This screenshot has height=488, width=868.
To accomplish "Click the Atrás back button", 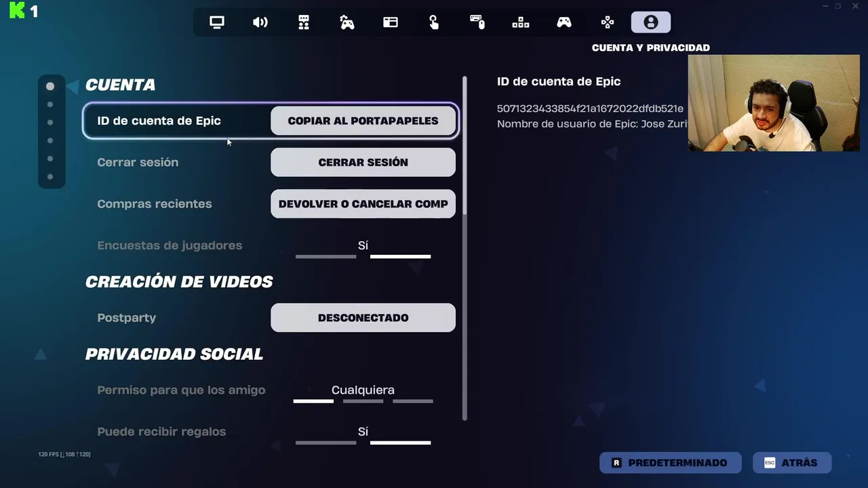I will 792,463.
